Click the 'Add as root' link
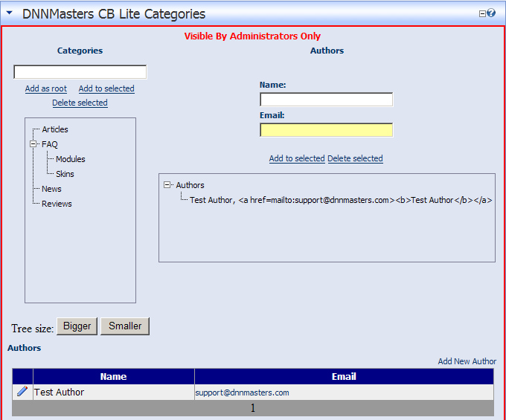Screen dimensions: 506x420 [x=46, y=88]
